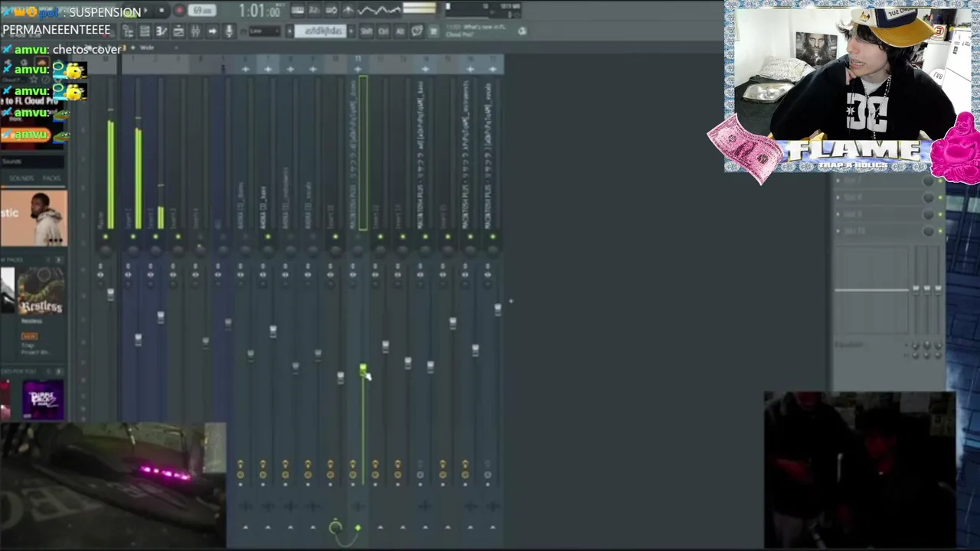Viewport: 980px width, 551px height.
Task: Toggle typing keyboard to piano icon
Action: [x=298, y=10]
